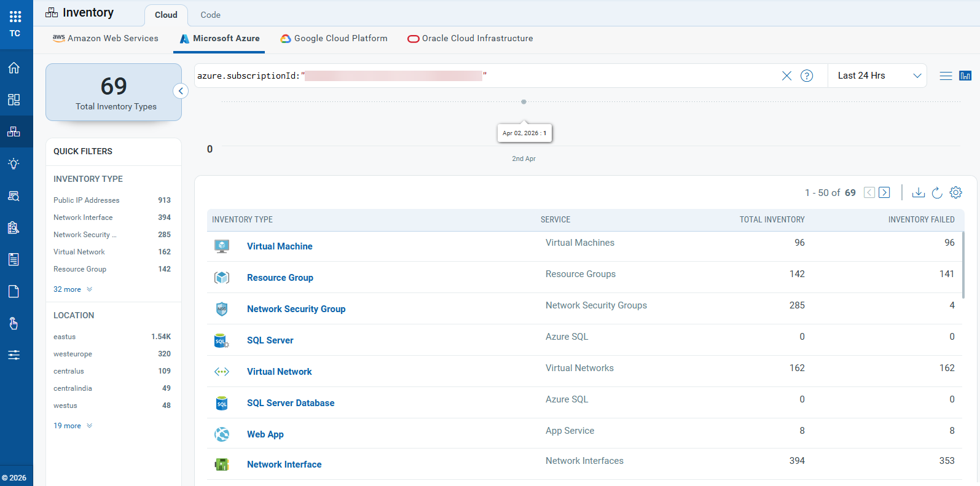This screenshot has width=980, height=486.
Task: Select the Oracle Cloud Infrastructure tab
Action: [x=471, y=38]
